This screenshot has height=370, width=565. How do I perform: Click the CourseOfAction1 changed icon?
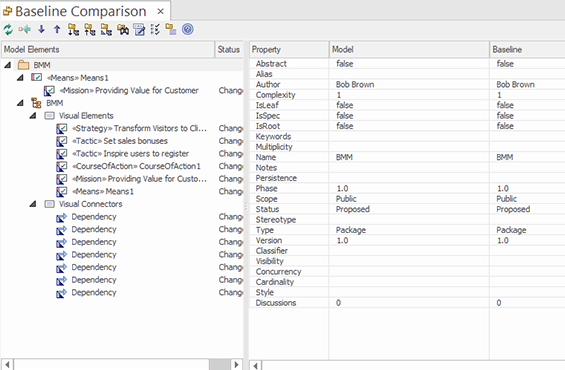62,166
